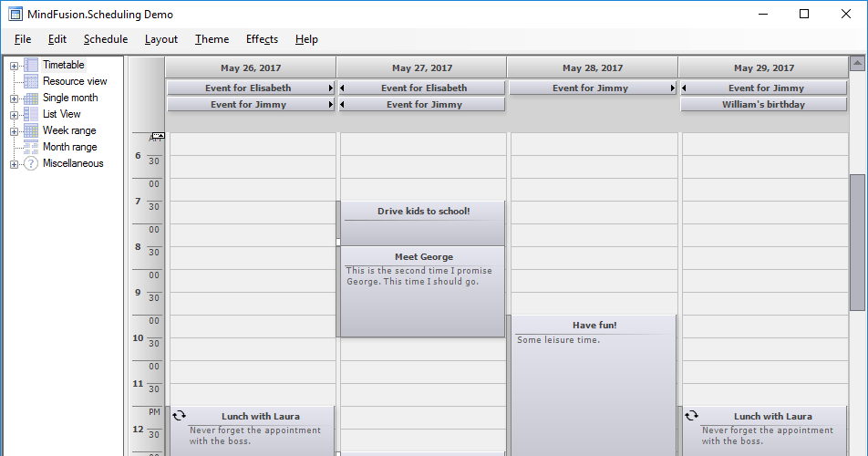Expand the Week range node
868x456 pixels.
tap(14, 131)
